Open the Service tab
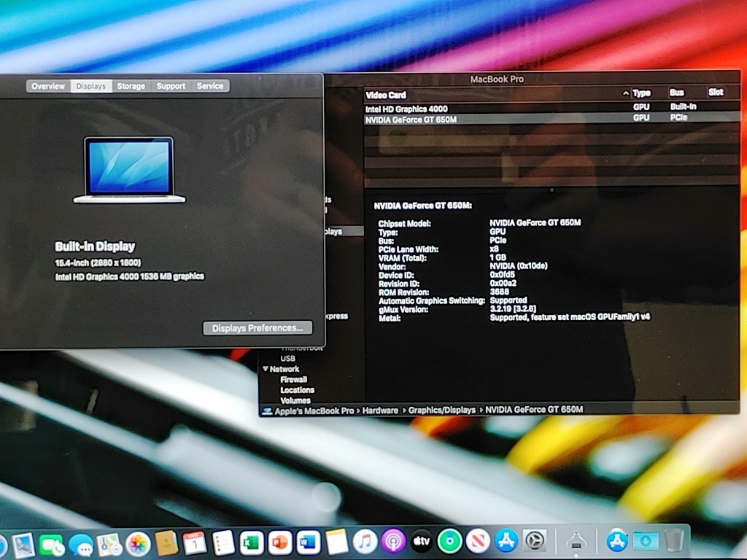This screenshot has width=747, height=560. (x=210, y=86)
